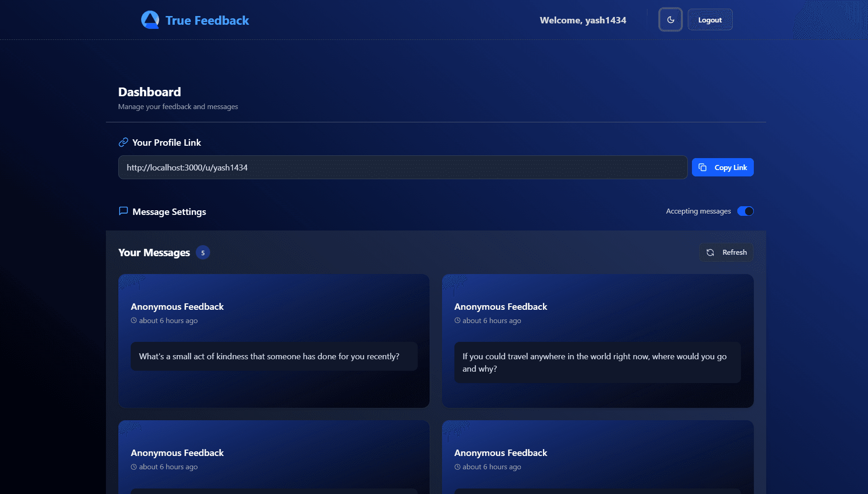This screenshot has width=868, height=494.
Task: Toggle dark mode using the moon icon
Action: [670, 20]
